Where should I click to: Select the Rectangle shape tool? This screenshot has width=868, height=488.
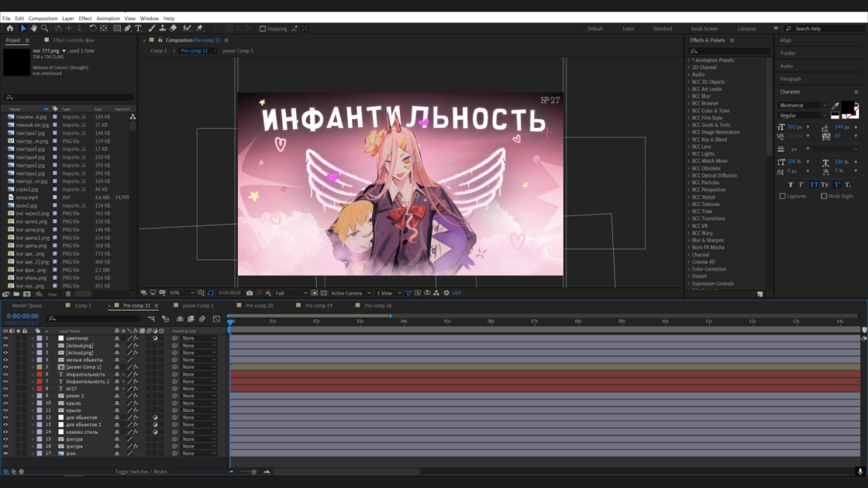tap(117, 28)
